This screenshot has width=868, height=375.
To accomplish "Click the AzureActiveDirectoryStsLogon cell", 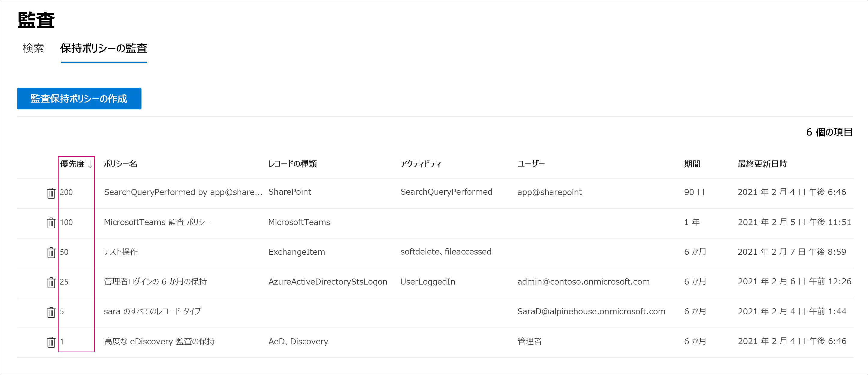I will pyautogui.click(x=328, y=282).
